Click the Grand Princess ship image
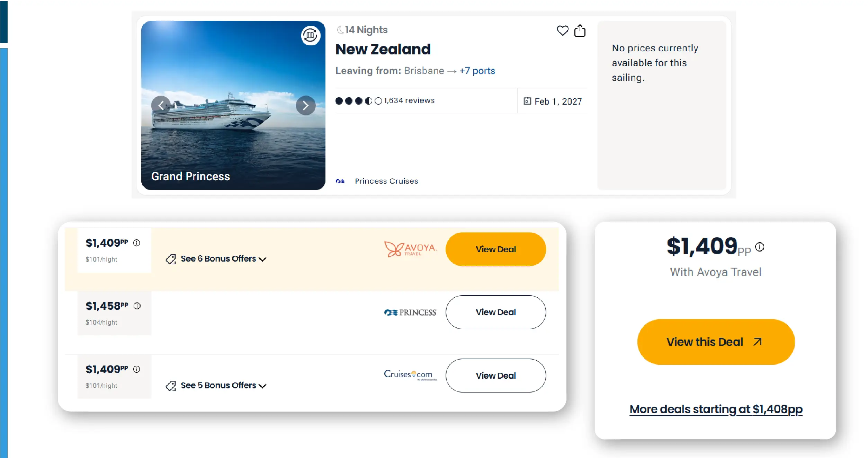The width and height of the screenshot is (868, 458). pos(233,139)
